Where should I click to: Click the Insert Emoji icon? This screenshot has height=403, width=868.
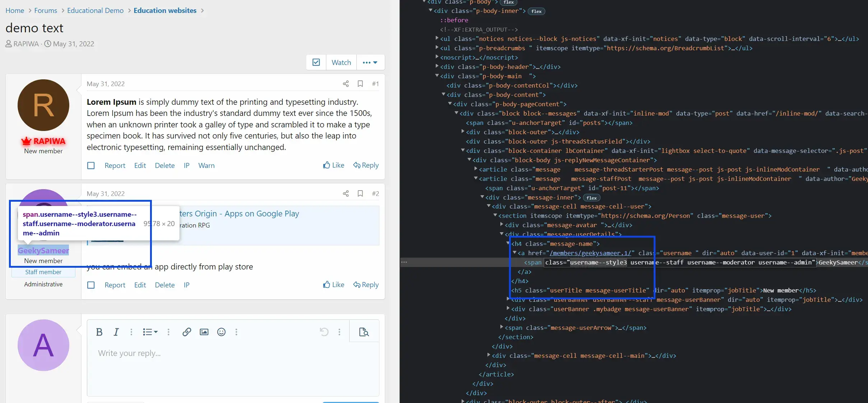pyautogui.click(x=221, y=332)
